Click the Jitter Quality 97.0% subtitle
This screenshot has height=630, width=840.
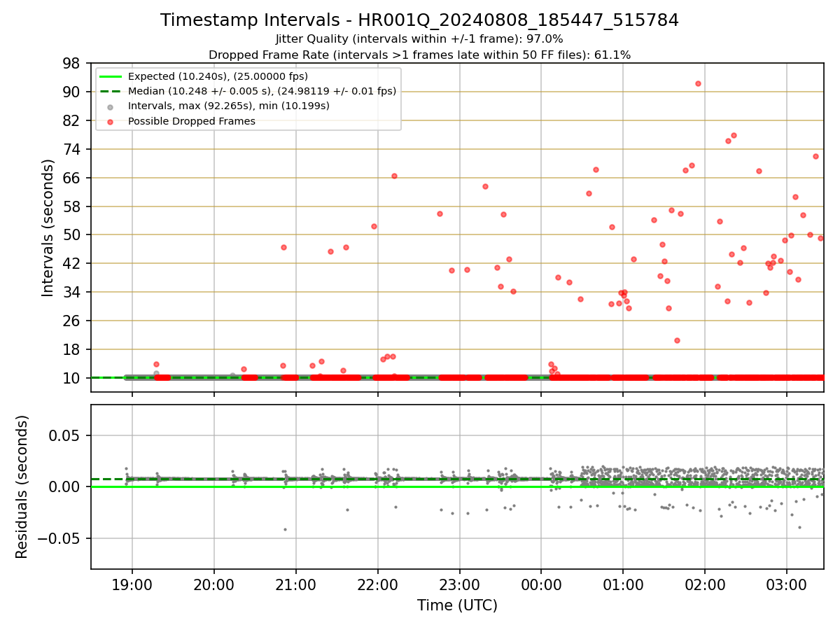click(420, 39)
